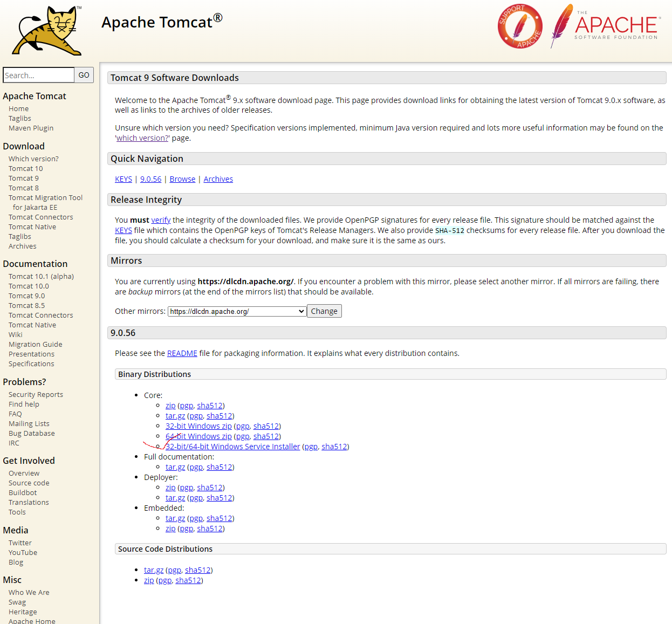Open the Archives quick navigation link
Viewport: 672px width, 624px height.
[218, 179]
